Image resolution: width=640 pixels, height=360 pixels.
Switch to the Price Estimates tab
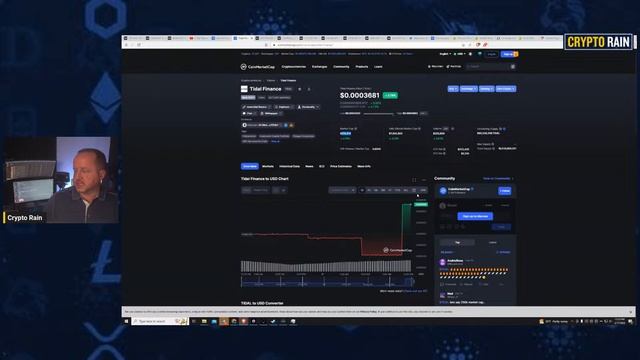[341, 167]
